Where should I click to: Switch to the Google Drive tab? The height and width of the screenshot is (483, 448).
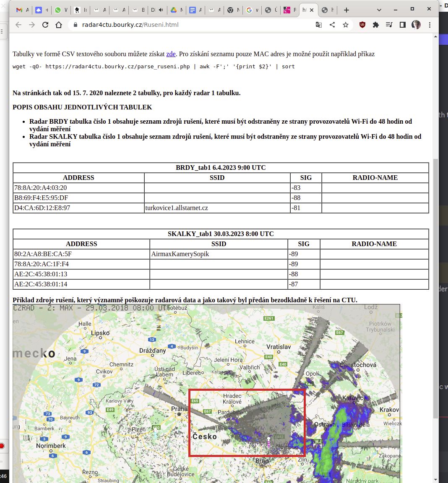[173, 10]
